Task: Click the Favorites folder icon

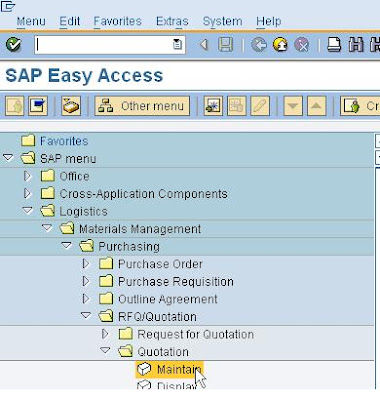Action: (x=28, y=141)
